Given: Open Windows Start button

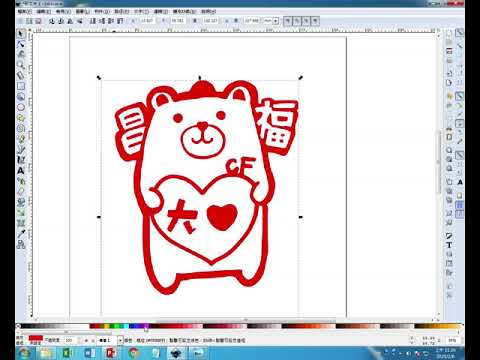Looking at the screenshot, I should pyautogui.click(x=25, y=353).
